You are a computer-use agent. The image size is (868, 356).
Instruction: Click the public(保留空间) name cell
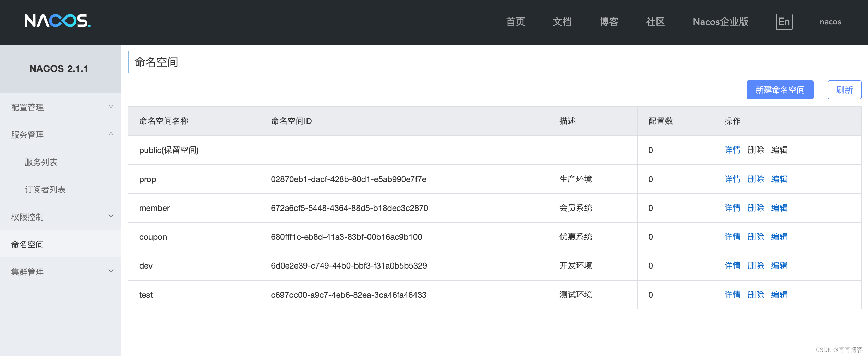(194, 150)
